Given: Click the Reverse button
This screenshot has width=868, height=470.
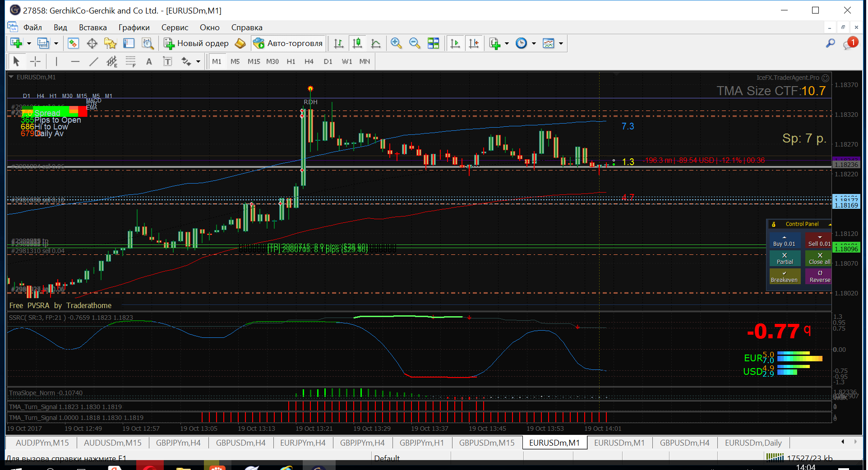Looking at the screenshot, I should click(x=818, y=276).
